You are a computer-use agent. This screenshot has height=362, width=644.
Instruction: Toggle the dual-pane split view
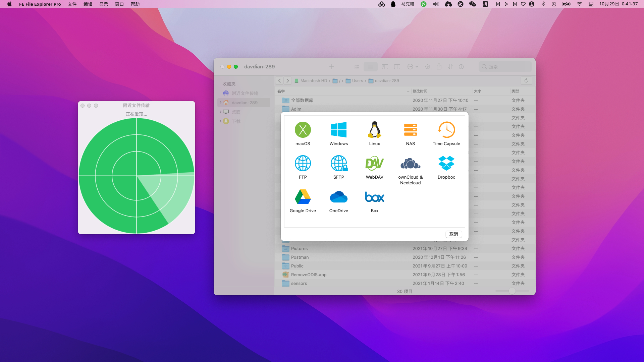pyautogui.click(x=397, y=67)
